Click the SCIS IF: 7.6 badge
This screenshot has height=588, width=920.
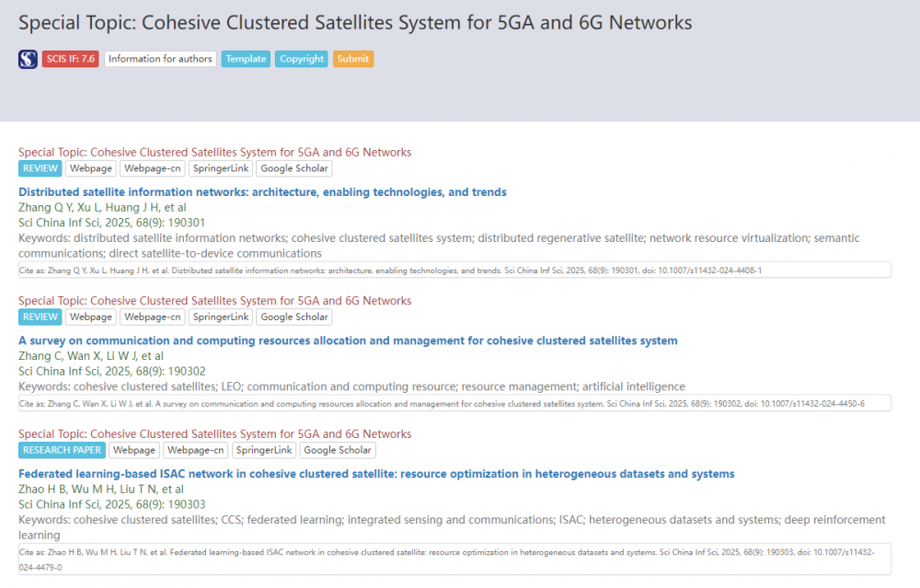70,59
